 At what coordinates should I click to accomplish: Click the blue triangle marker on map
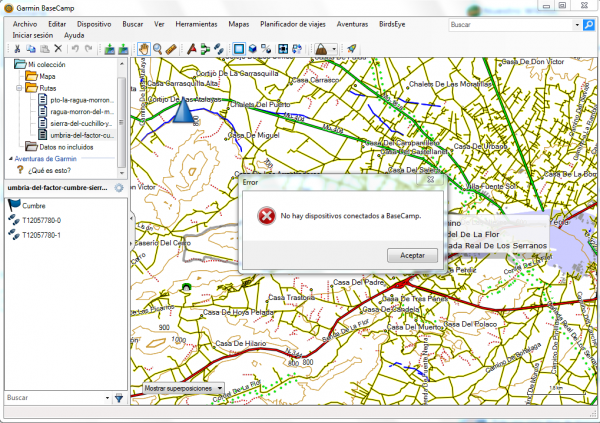click(x=184, y=110)
